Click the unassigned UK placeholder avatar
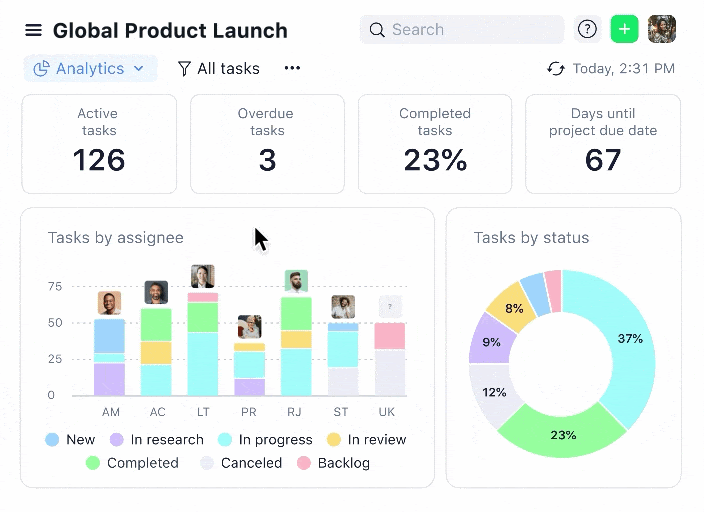 coord(390,306)
